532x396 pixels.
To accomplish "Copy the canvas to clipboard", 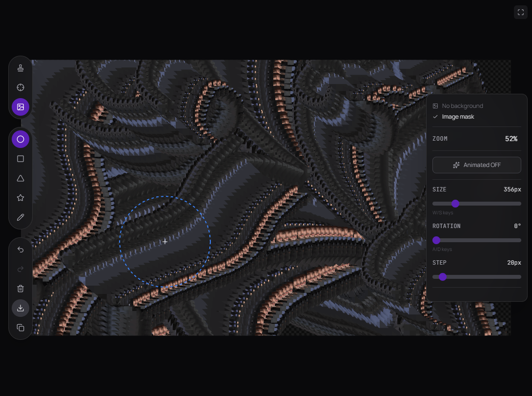I will (x=20, y=328).
